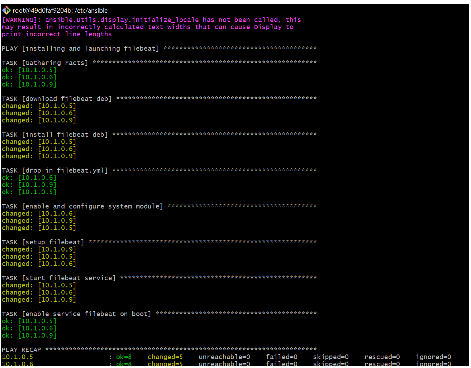471x368 pixels.
Task: Select 'changed: [10.1.0.6]' under download filebeat deb
Action: 39,113
